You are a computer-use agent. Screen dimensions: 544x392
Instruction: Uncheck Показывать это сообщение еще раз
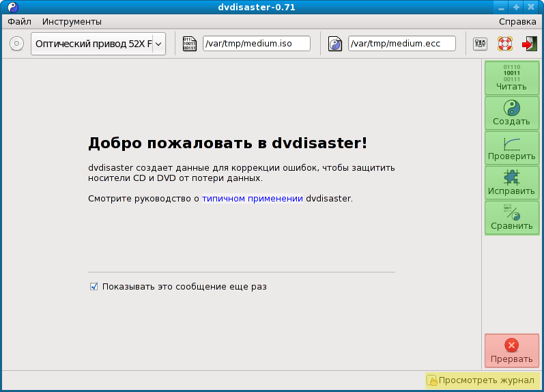[x=94, y=286]
